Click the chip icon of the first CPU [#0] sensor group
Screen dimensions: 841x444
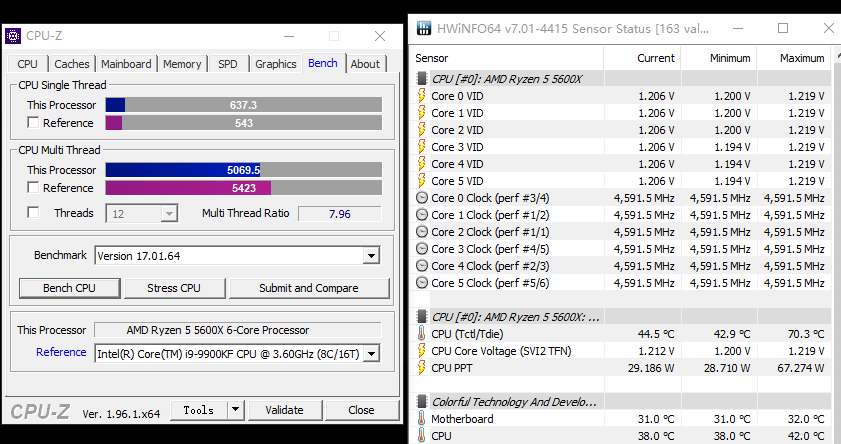point(422,79)
